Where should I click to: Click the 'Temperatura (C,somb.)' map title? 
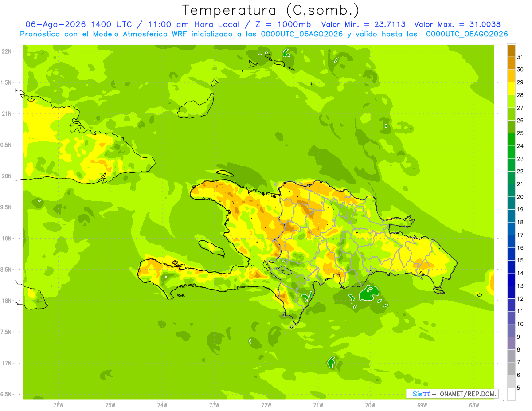(x=271, y=10)
